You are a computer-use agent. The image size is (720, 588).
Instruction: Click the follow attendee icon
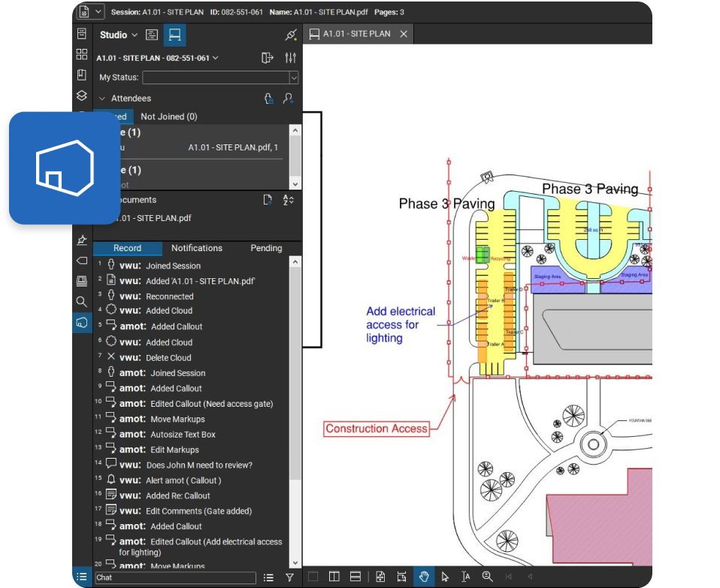(x=269, y=99)
